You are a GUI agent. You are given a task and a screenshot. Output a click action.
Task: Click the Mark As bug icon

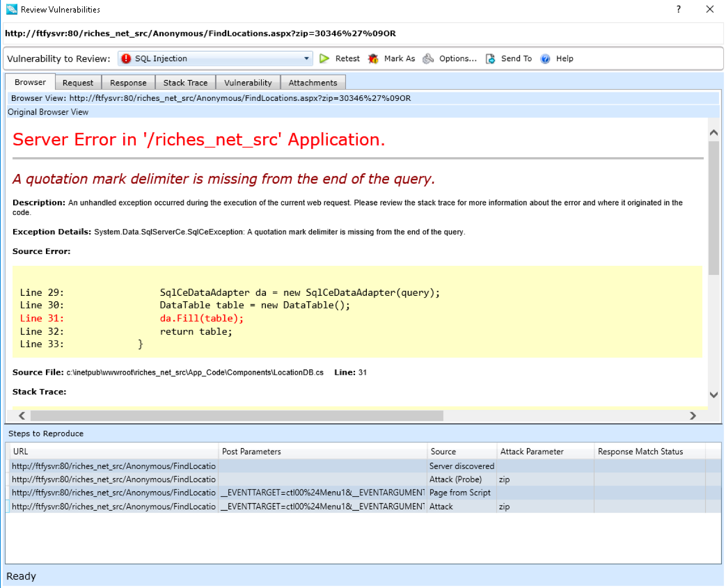coord(373,59)
